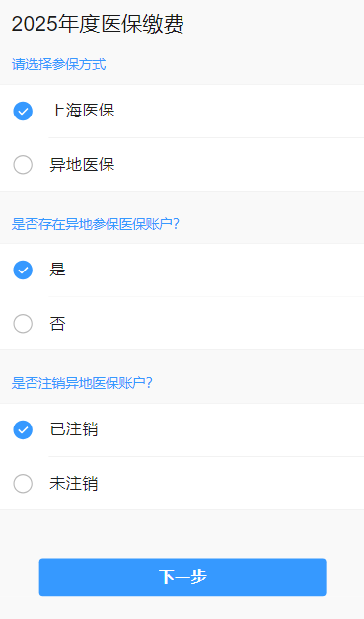Viewport: 364px width, 619px height.
Task: Click the blue checkmark icon beside 已注销
Action: click(x=23, y=429)
